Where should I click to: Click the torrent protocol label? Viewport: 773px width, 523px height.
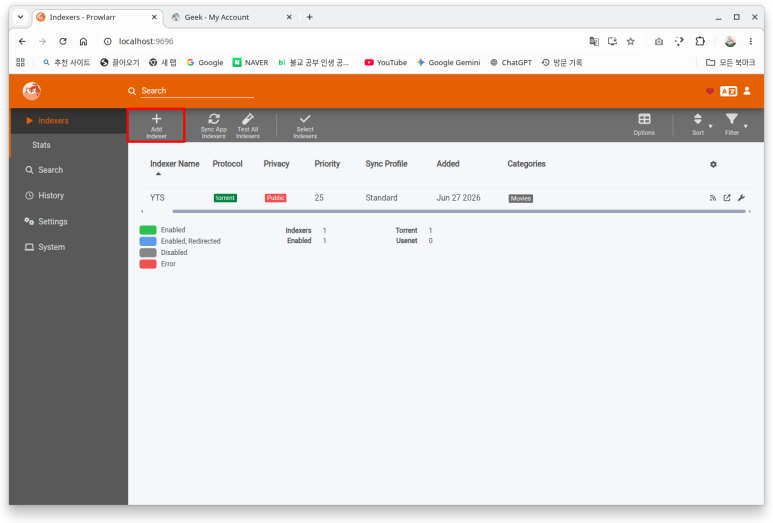pyautogui.click(x=225, y=198)
